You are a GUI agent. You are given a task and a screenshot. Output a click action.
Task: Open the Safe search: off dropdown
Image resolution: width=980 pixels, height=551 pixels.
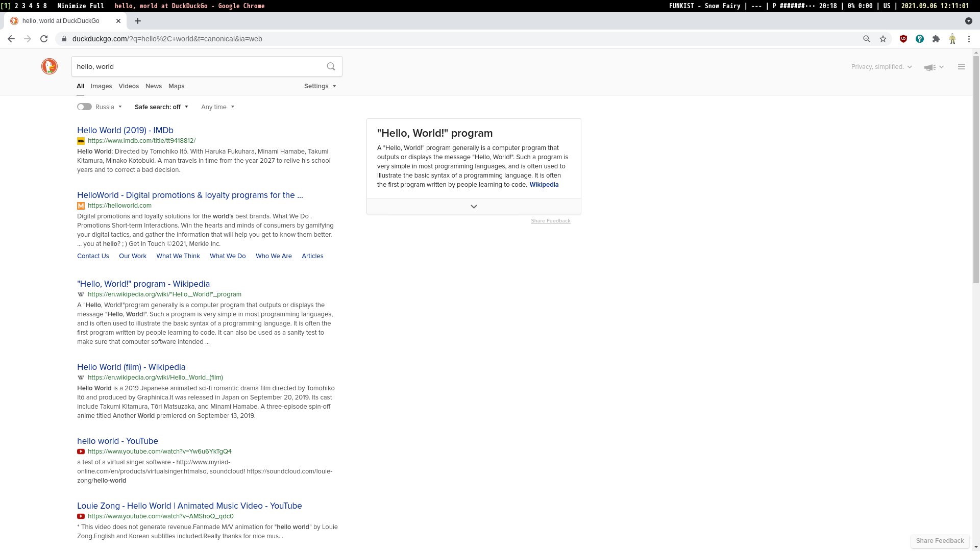click(161, 107)
